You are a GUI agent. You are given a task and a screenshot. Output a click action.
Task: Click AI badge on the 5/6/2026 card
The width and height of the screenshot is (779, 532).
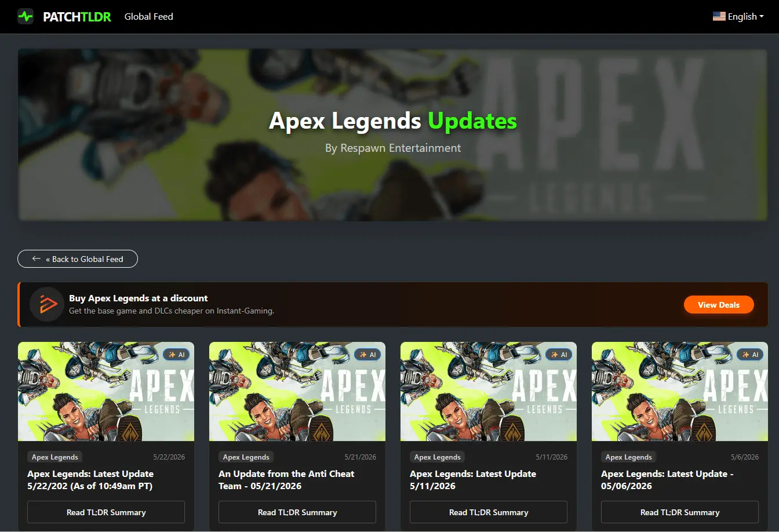point(750,354)
